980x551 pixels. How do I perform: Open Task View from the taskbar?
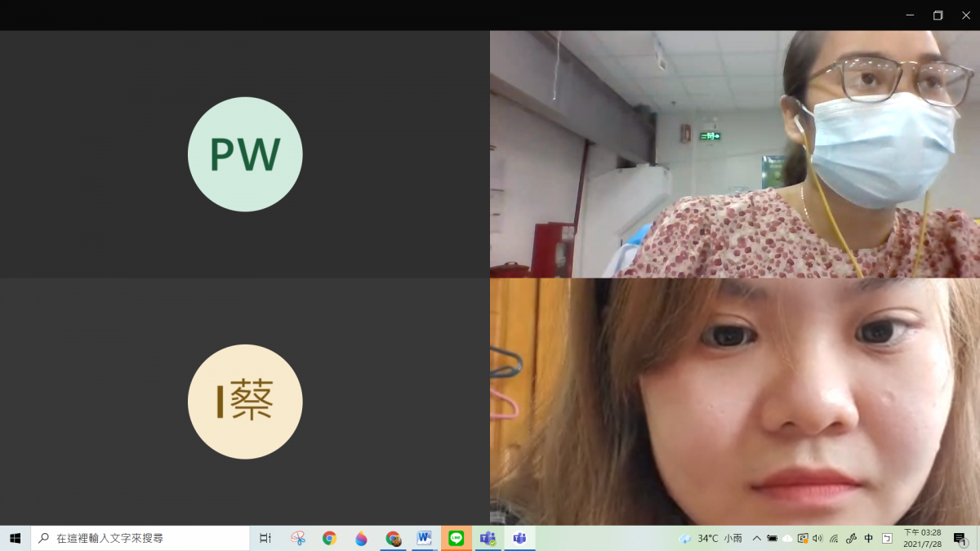coord(265,538)
